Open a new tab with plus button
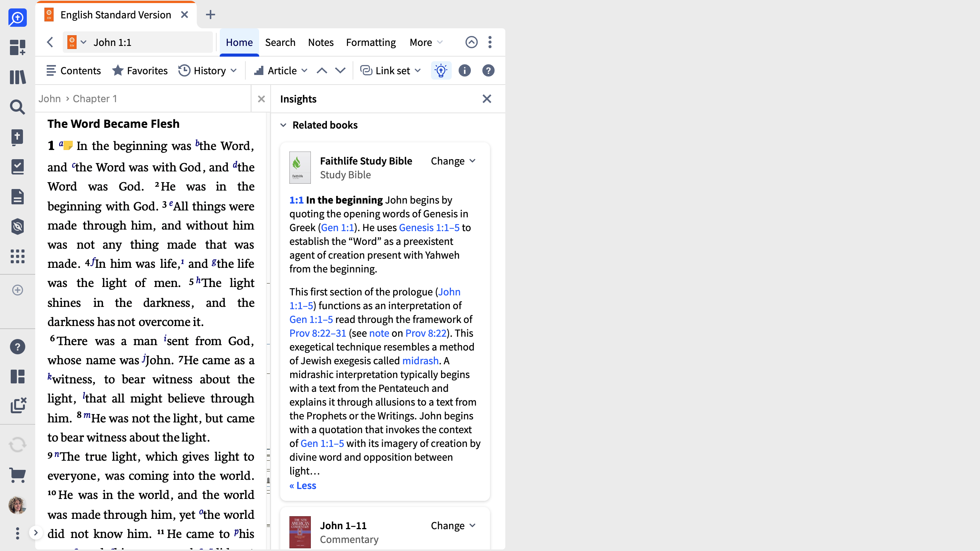 point(211,15)
